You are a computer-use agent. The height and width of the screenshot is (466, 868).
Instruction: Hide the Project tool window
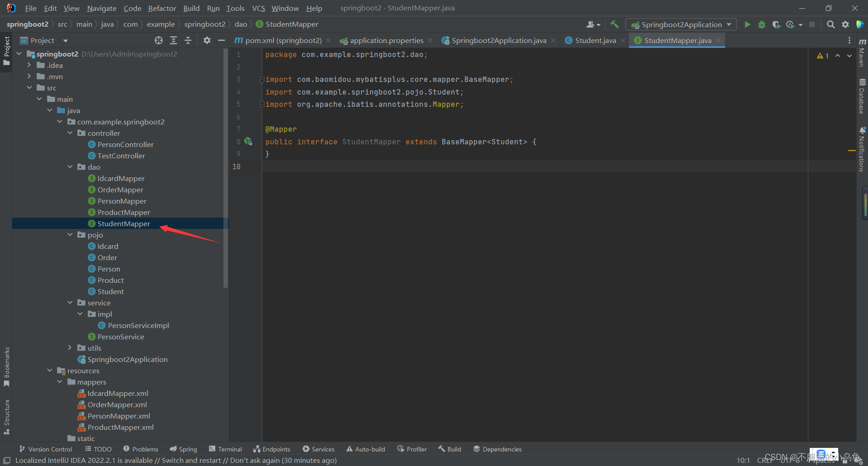tap(221, 40)
